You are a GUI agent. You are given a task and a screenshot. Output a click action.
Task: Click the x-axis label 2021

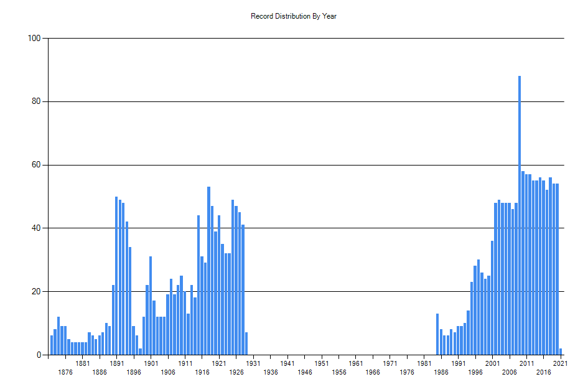(560, 363)
